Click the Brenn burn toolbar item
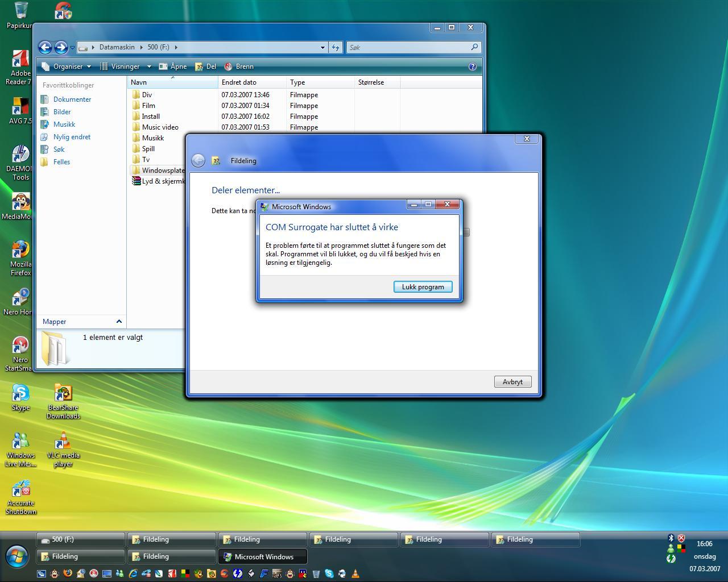The height and width of the screenshot is (582, 728). coord(239,66)
